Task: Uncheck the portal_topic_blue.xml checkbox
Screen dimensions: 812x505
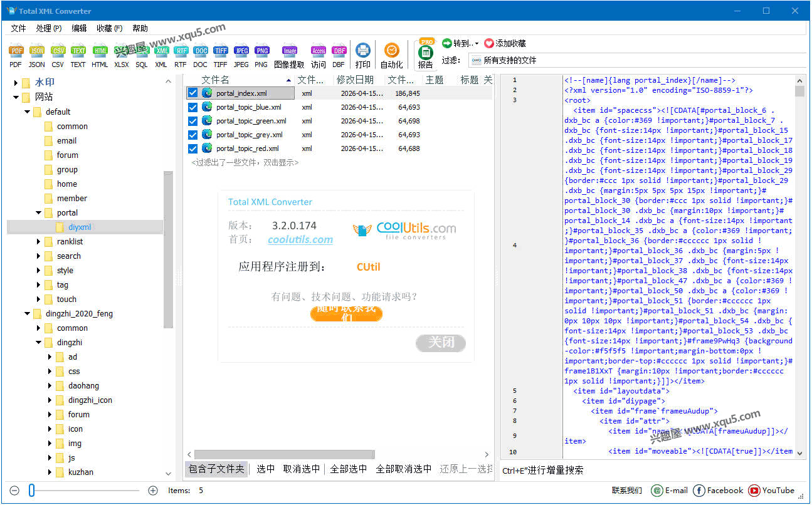Action: pos(193,107)
